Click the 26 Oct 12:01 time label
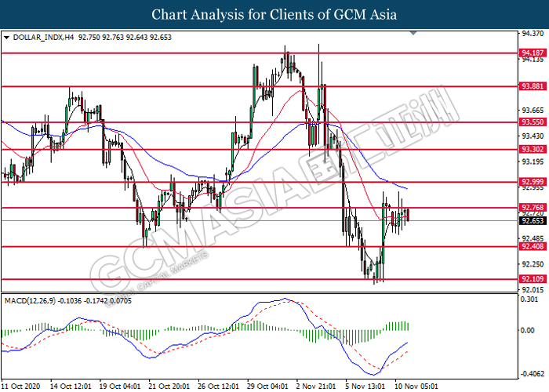Image resolution: width=549 pixels, height=392 pixels. tap(219, 387)
